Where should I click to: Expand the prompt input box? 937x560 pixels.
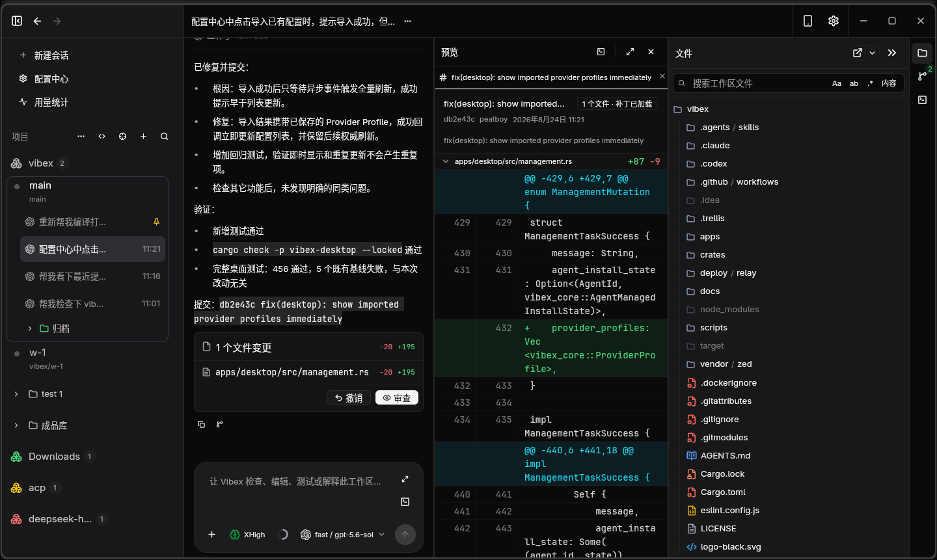tap(405, 479)
